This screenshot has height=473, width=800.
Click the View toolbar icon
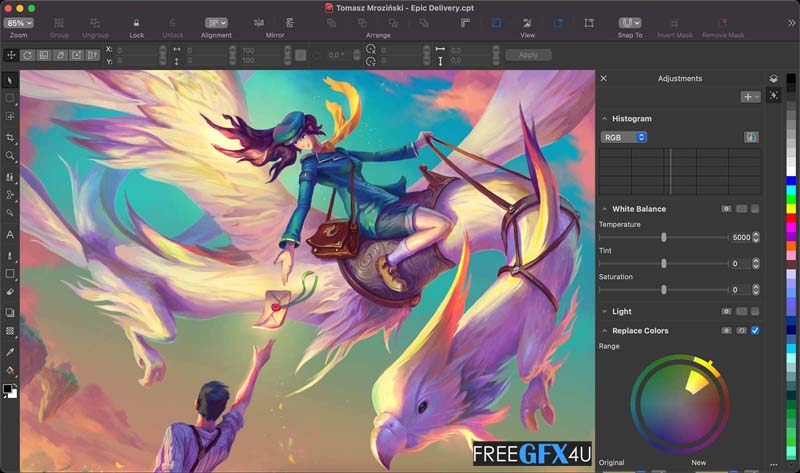(527, 23)
